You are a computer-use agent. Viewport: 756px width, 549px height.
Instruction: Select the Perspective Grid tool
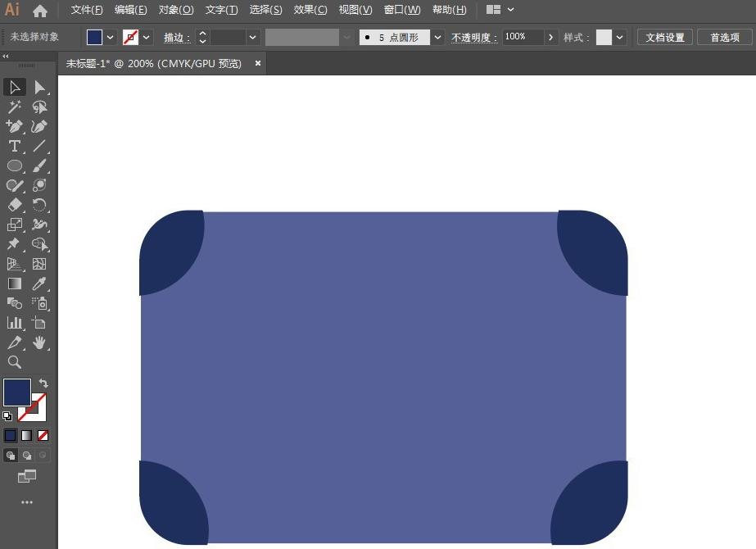pos(15,264)
